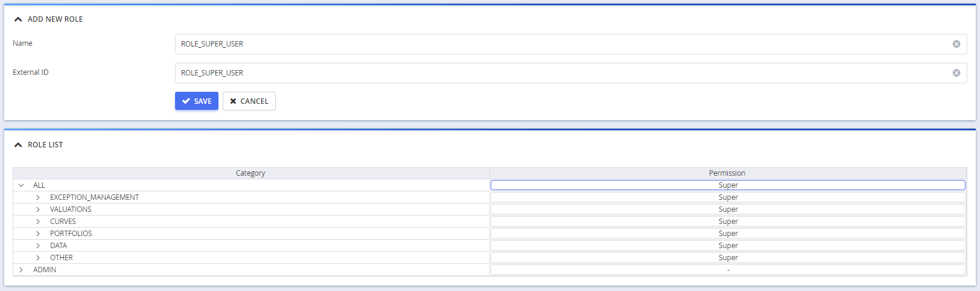Change the CURVES permission value

point(728,222)
